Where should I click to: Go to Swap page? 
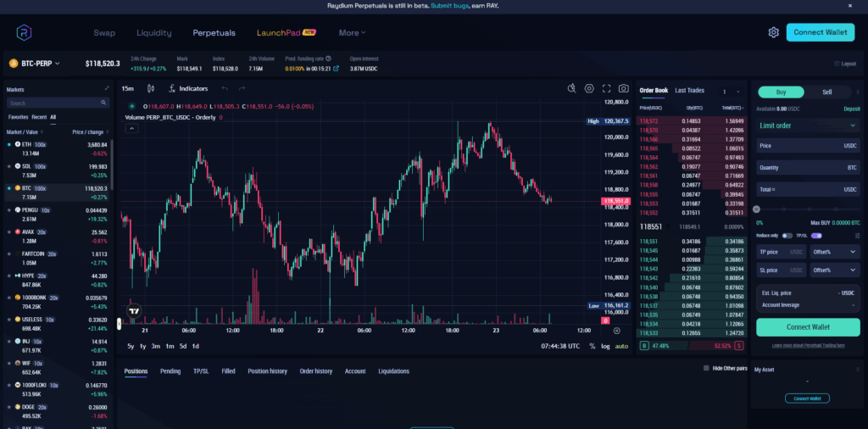coord(104,33)
